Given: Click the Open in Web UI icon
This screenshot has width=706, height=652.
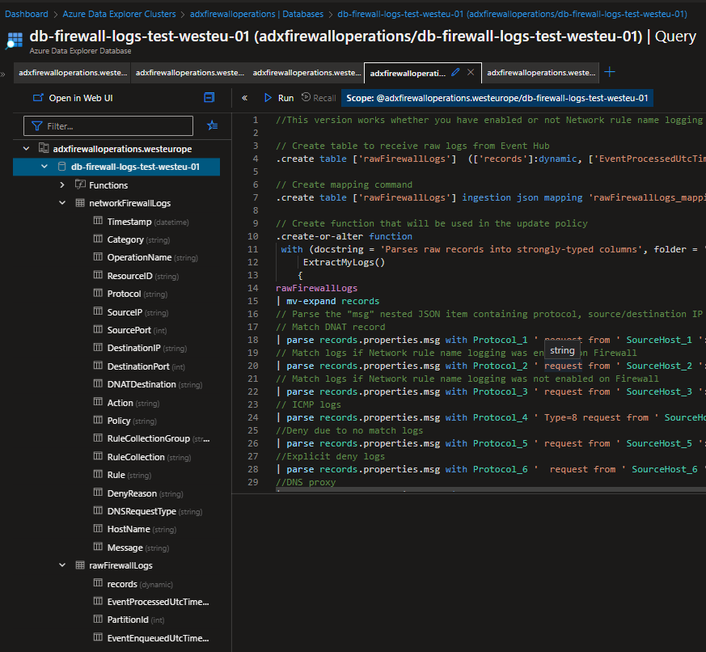Looking at the screenshot, I should (38, 98).
